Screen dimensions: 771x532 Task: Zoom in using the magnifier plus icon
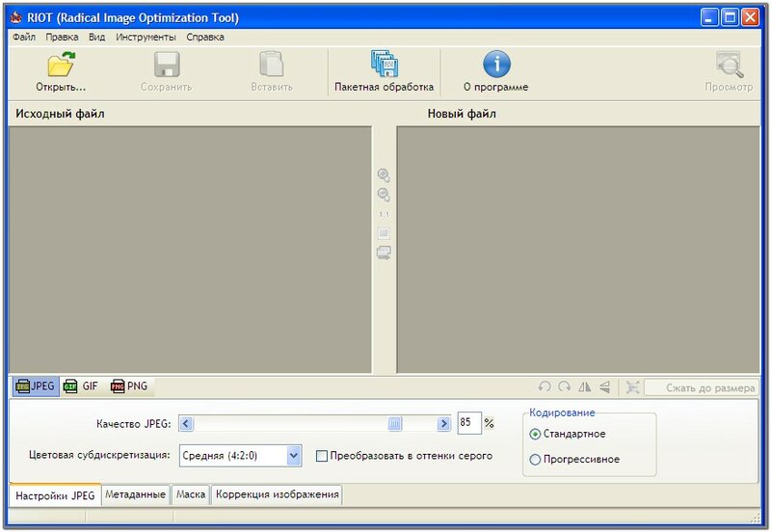point(384,175)
